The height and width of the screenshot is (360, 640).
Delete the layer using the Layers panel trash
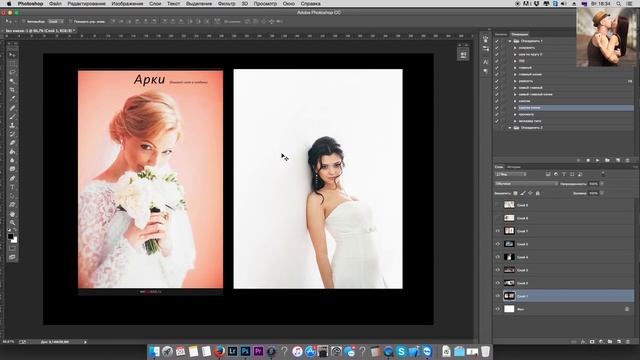click(x=628, y=342)
